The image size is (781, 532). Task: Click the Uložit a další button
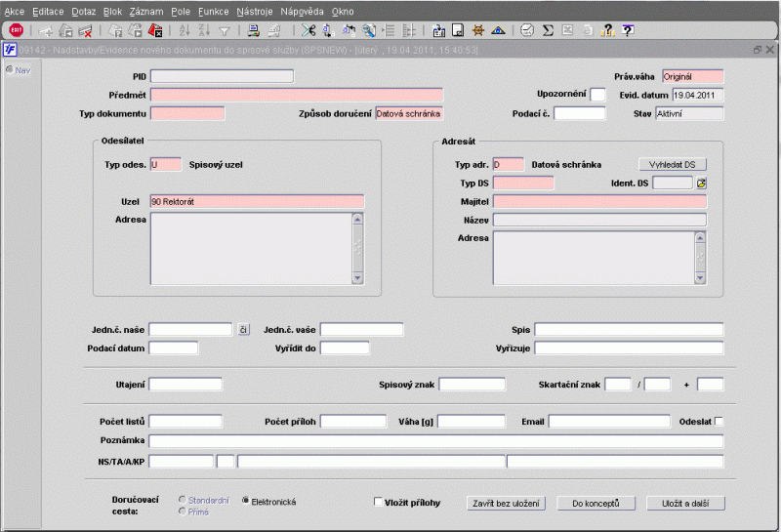pos(685,503)
